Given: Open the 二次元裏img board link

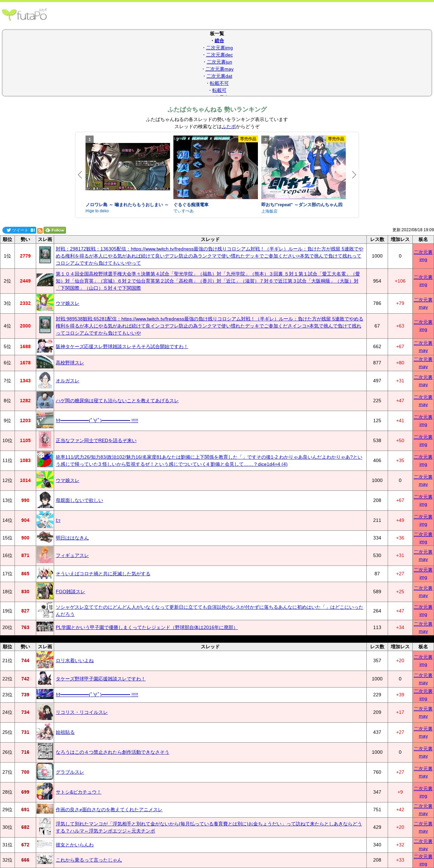Looking at the screenshot, I should pyautogui.click(x=219, y=48).
